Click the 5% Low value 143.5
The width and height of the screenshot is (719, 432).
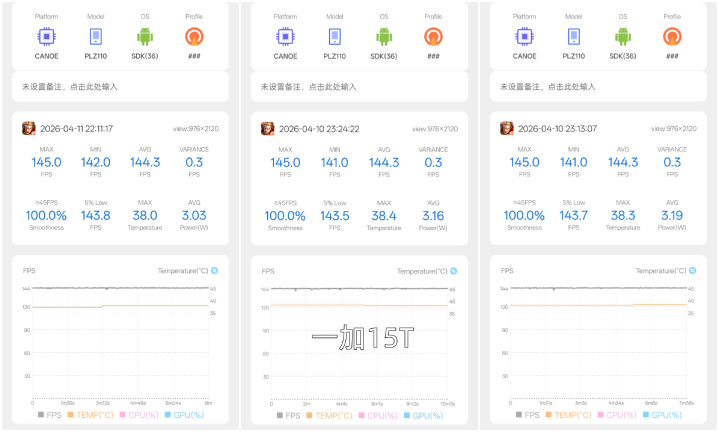click(335, 216)
